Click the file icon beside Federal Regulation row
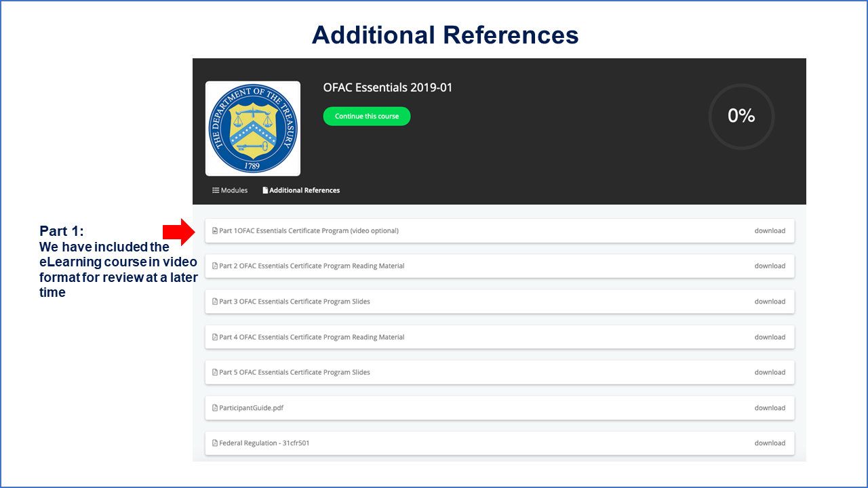This screenshot has width=868, height=488. [215, 443]
